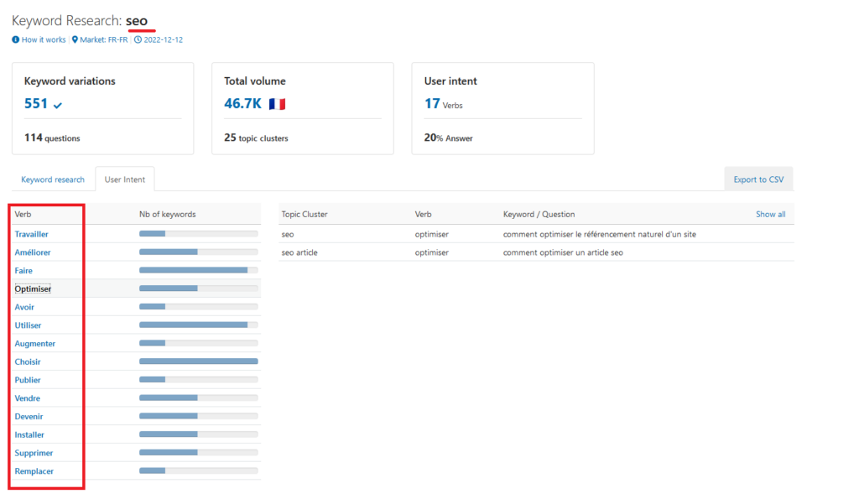Viewport: 859px width, 504px height.
Task: Click the Choisir keyword count bar
Action: coord(198,362)
